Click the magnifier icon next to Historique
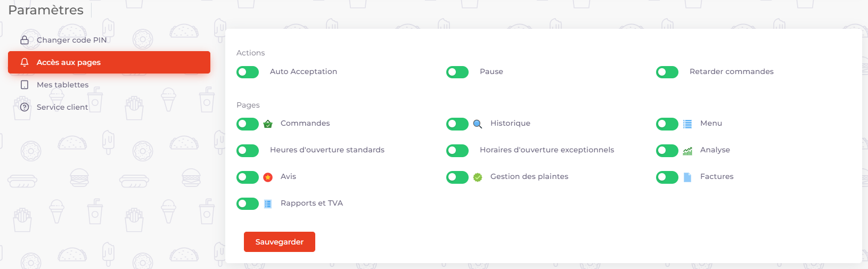Image resolution: width=868 pixels, height=269 pixels. coord(478,124)
